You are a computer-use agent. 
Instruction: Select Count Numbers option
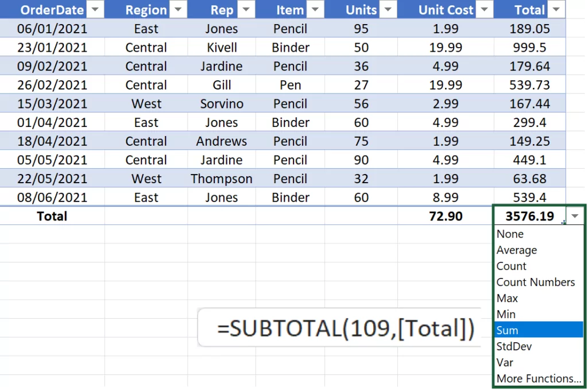coord(536,282)
